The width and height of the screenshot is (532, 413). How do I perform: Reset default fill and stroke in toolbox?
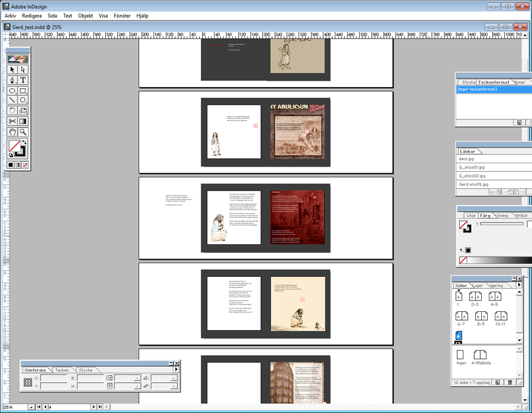[x=11, y=155]
